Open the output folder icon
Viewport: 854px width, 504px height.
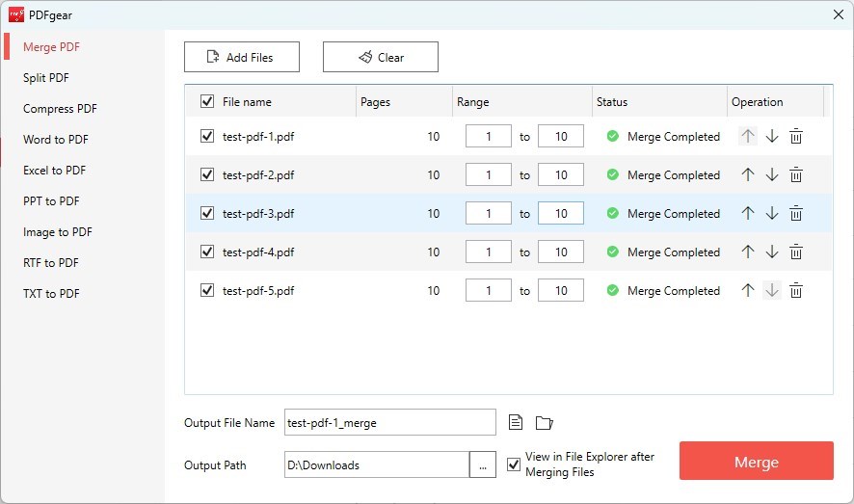(x=545, y=422)
